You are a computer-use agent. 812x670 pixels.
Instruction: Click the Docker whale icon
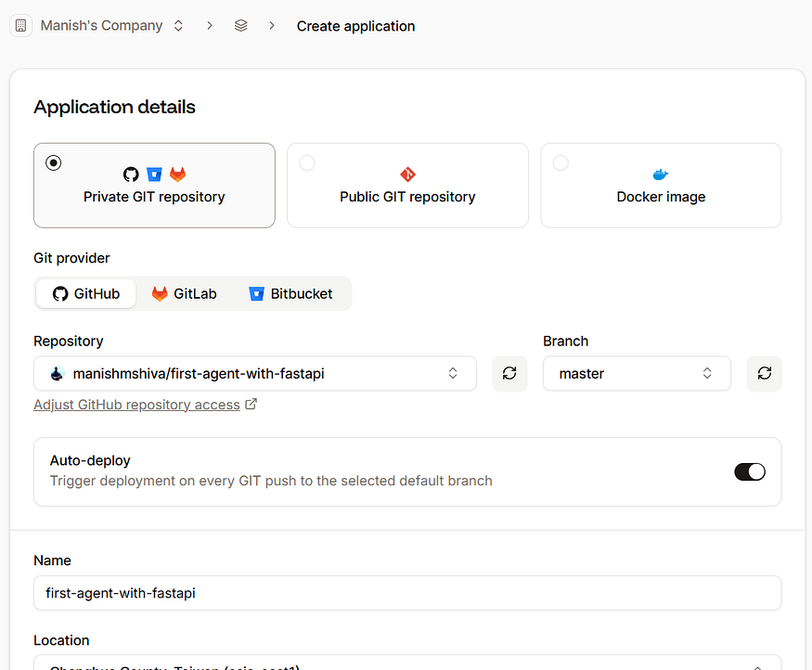660,174
